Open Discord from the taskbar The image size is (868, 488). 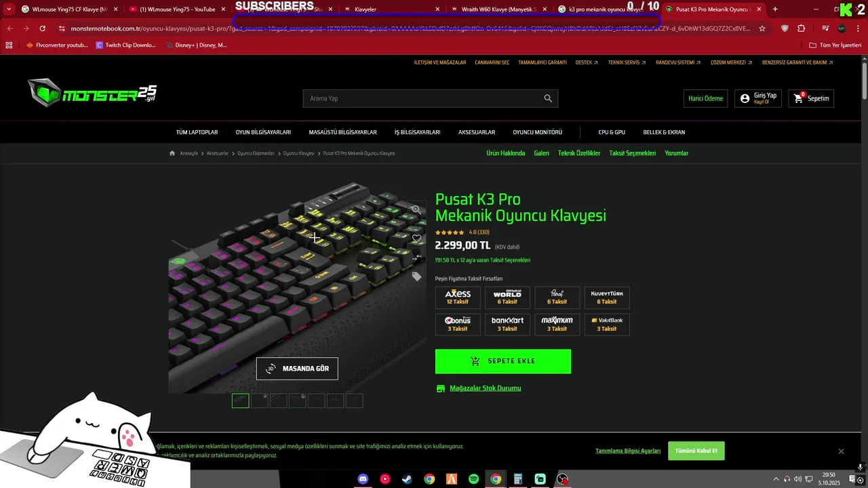click(363, 479)
